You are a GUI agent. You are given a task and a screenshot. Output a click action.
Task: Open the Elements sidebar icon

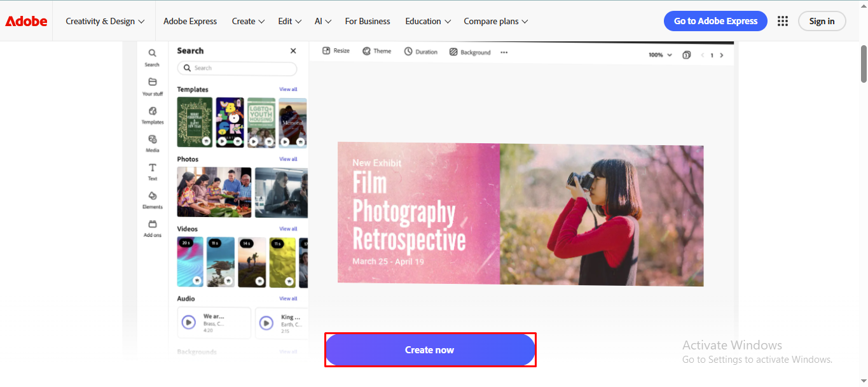(x=152, y=196)
